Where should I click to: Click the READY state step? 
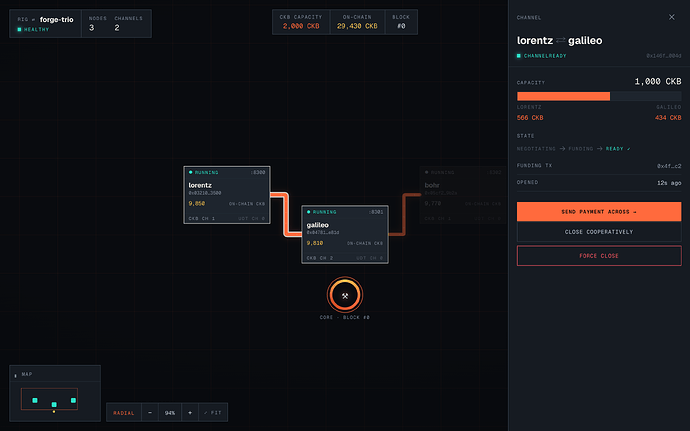[x=618, y=149]
